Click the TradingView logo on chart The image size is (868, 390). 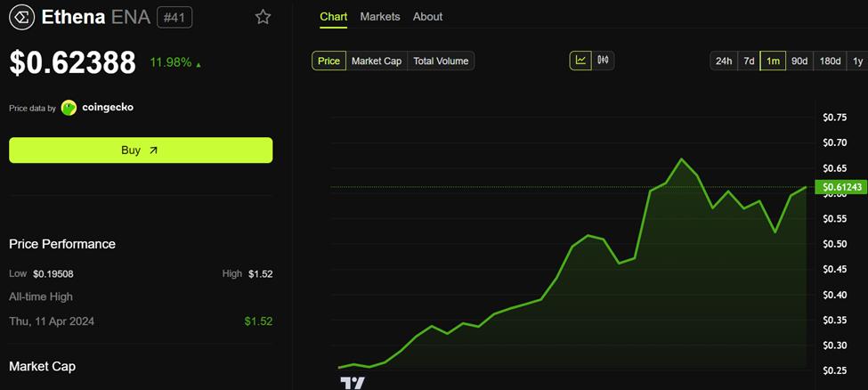(352, 384)
